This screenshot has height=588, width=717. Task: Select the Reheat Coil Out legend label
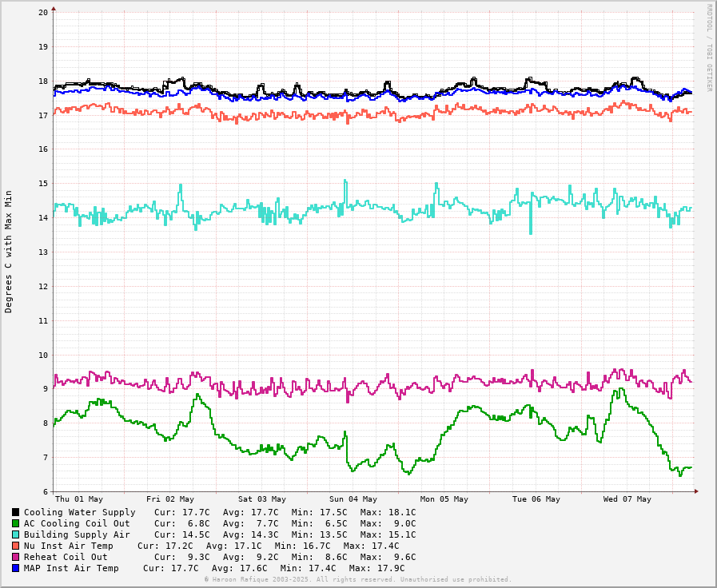(x=66, y=557)
